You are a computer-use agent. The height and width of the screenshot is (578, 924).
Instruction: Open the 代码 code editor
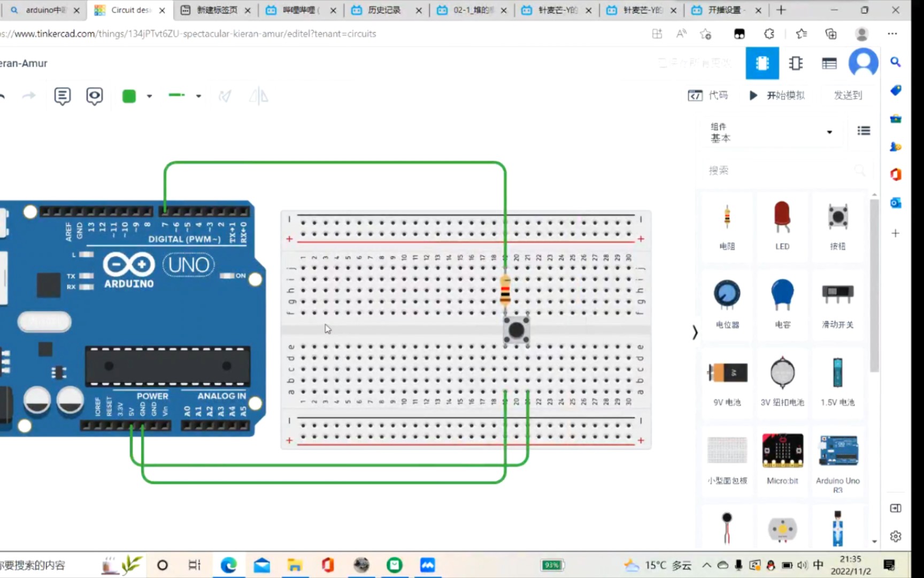tap(708, 95)
